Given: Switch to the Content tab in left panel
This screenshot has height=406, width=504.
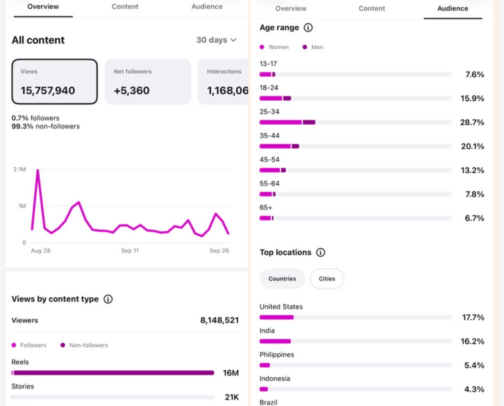Looking at the screenshot, I should [125, 7].
